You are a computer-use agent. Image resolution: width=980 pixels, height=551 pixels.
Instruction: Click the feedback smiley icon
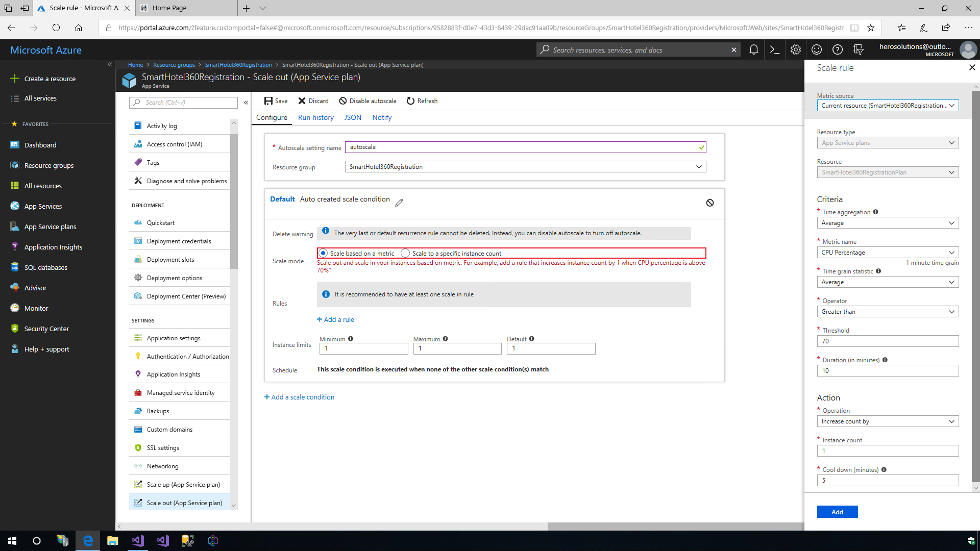coord(817,49)
